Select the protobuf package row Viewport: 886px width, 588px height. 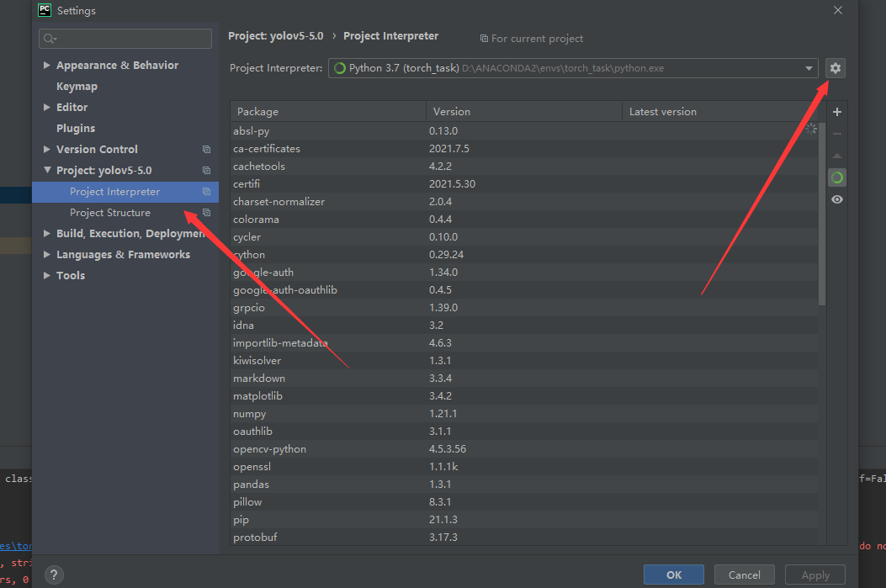coord(524,538)
